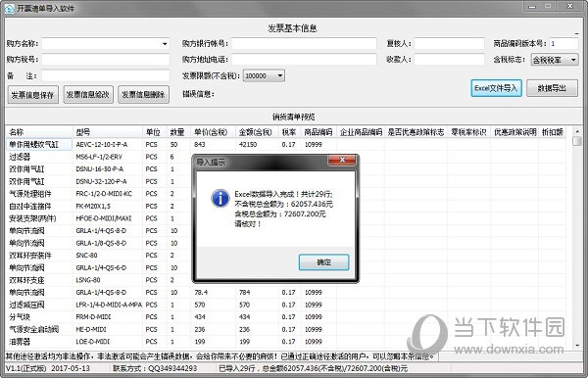Click the 数据导出 button
The image size is (588, 378).
[x=552, y=88]
